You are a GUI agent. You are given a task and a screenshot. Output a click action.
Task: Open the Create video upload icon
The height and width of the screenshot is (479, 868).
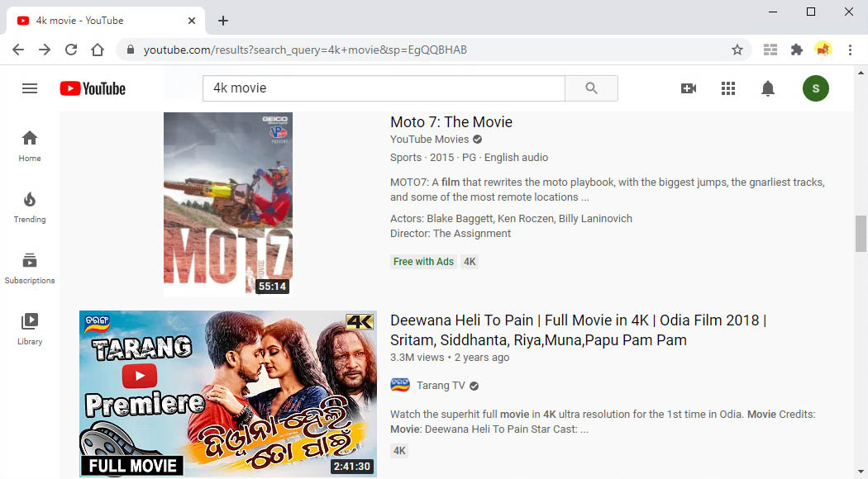pyautogui.click(x=689, y=88)
